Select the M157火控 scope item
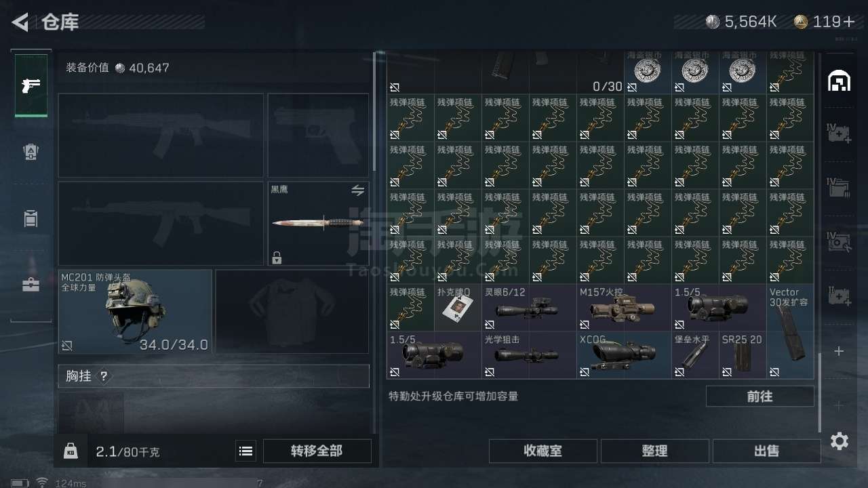The image size is (868, 488). (x=624, y=308)
